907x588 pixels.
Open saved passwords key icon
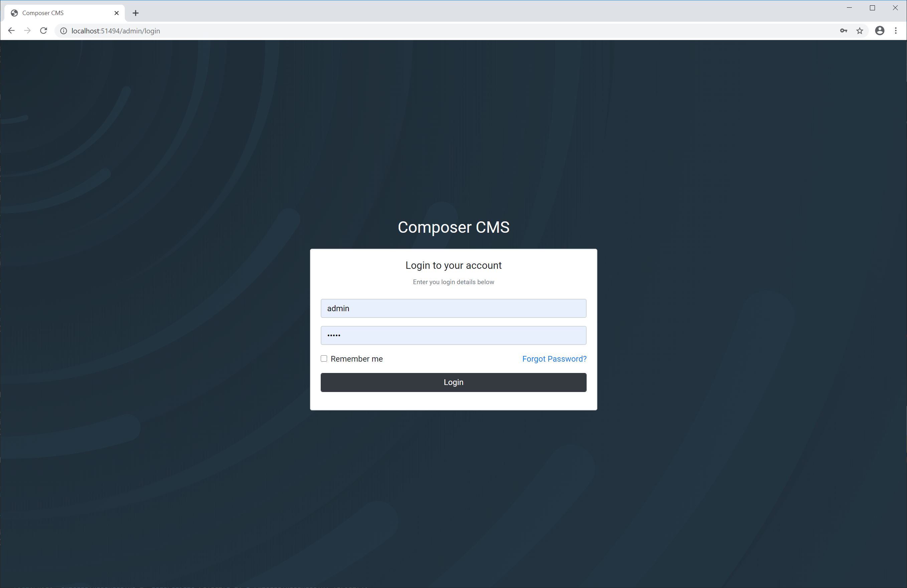point(843,31)
